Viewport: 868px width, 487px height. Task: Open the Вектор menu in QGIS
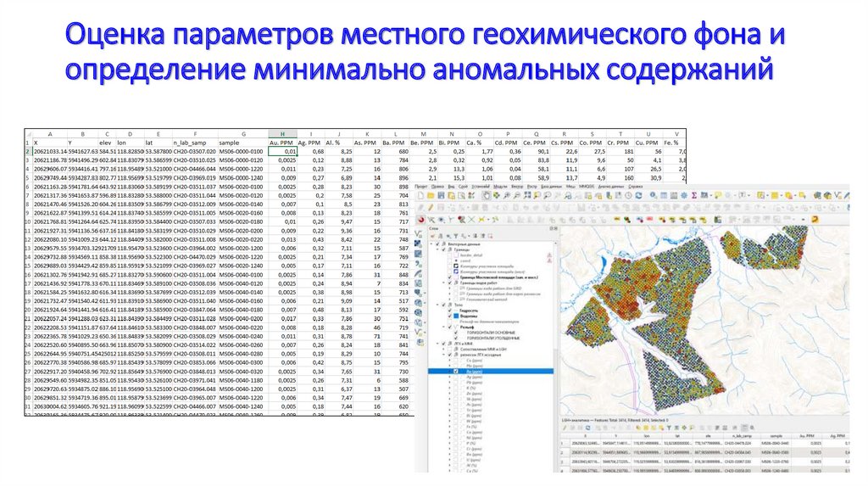point(517,188)
